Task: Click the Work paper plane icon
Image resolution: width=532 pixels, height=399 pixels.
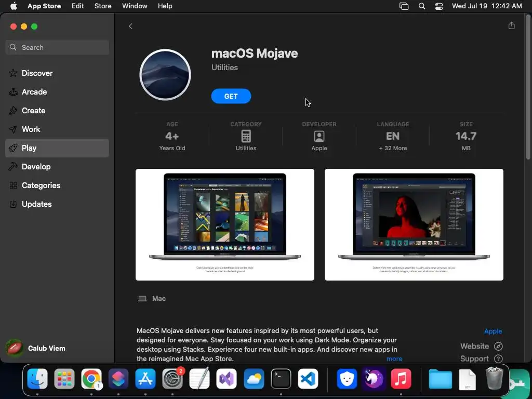Action: (13, 129)
